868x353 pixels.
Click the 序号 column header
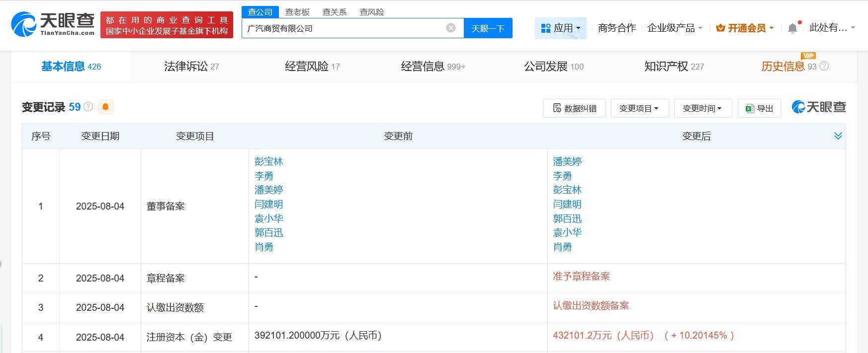click(x=41, y=136)
